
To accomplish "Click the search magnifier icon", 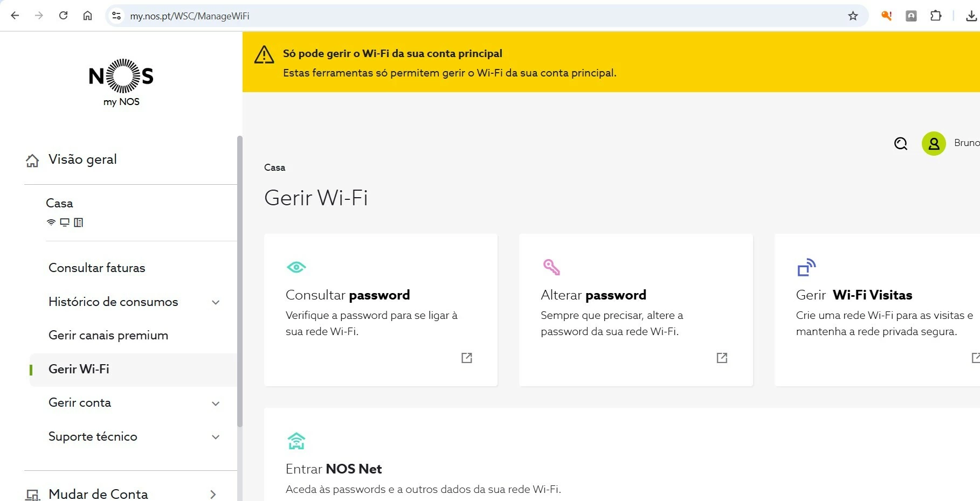I will [x=901, y=143].
